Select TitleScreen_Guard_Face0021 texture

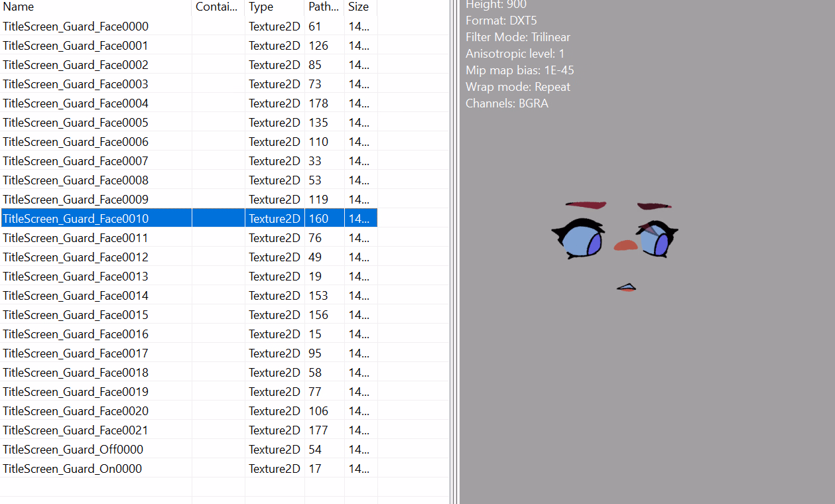click(x=76, y=430)
